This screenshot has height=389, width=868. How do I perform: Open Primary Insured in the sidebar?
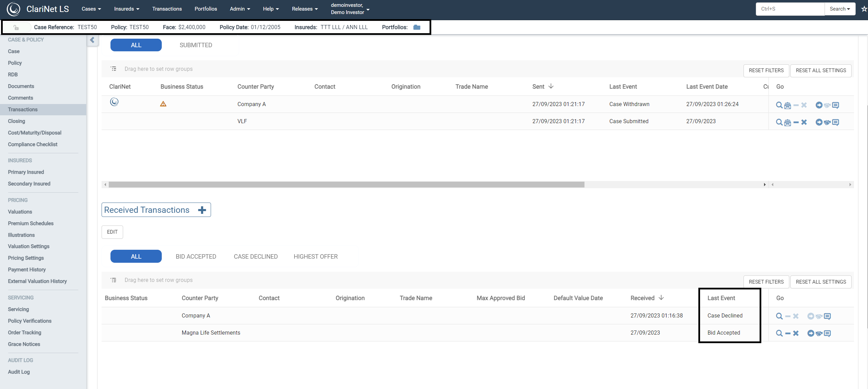coord(26,172)
